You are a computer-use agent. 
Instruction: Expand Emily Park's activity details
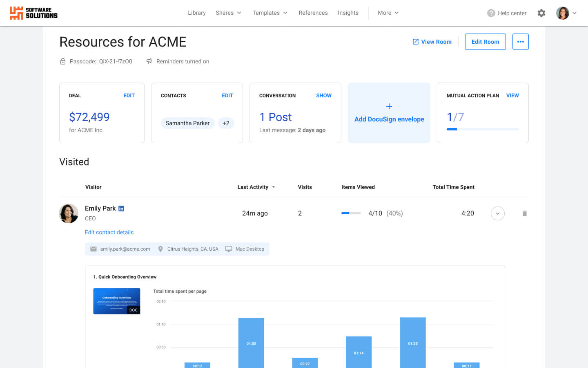(x=497, y=213)
